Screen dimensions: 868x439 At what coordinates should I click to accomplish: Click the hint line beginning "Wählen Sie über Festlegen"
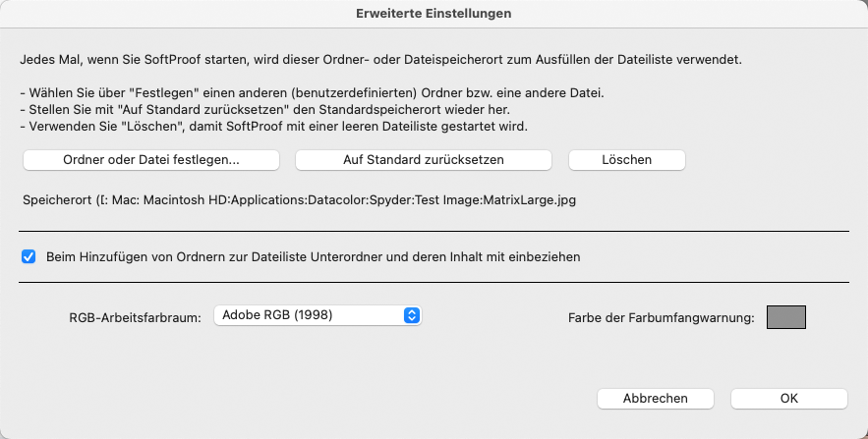click(312, 93)
